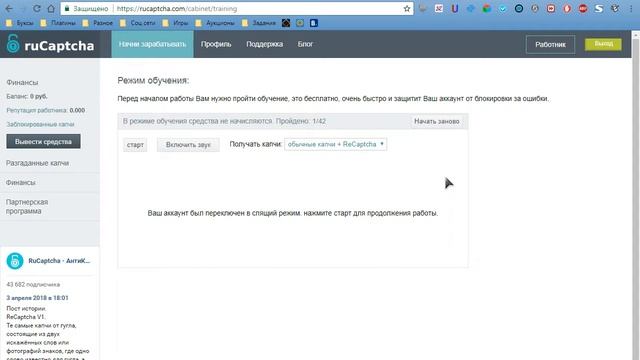Open the Финансы sidebar item below Разгаданные капчи

coord(20,182)
